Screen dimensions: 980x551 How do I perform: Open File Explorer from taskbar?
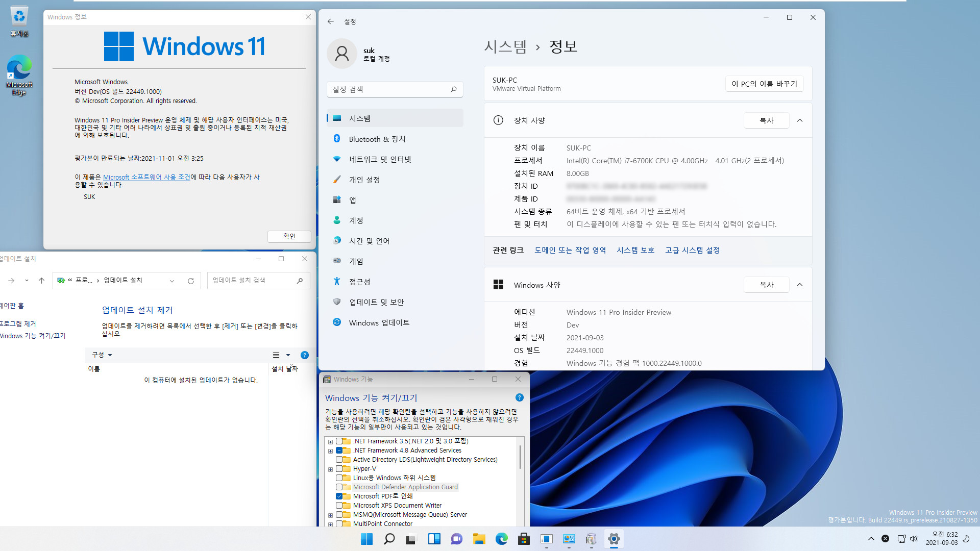pyautogui.click(x=479, y=539)
